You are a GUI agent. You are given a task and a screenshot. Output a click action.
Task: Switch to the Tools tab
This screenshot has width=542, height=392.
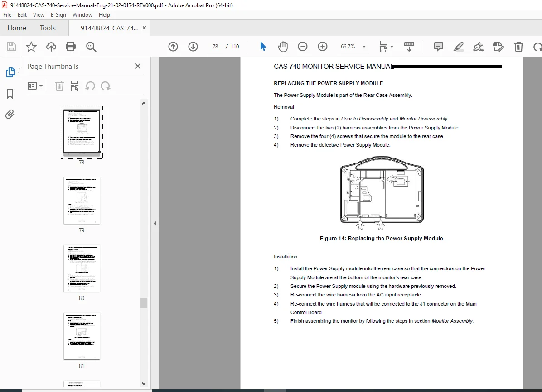coord(48,28)
